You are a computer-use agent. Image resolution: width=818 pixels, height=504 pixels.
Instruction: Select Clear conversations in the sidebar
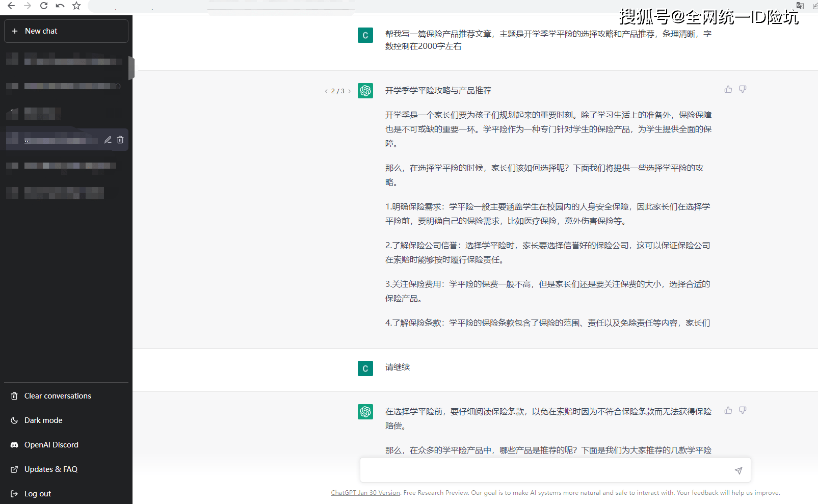57,395
